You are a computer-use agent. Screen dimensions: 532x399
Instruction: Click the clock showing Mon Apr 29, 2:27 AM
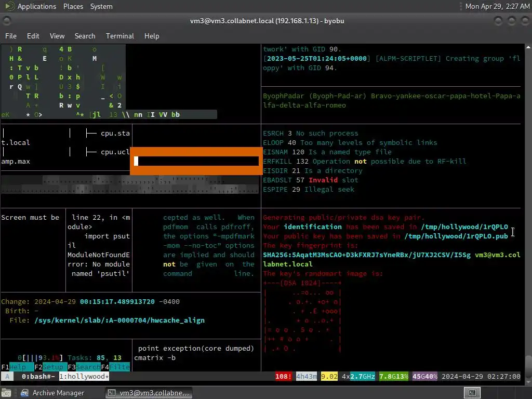[x=497, y=6]
